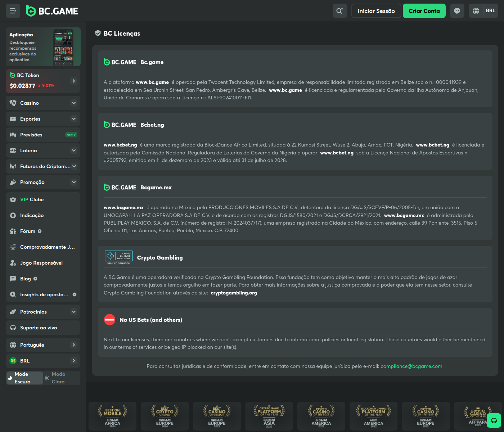Open the Português language selector arrow
This screenshot has height=432, width=504.
74,345
